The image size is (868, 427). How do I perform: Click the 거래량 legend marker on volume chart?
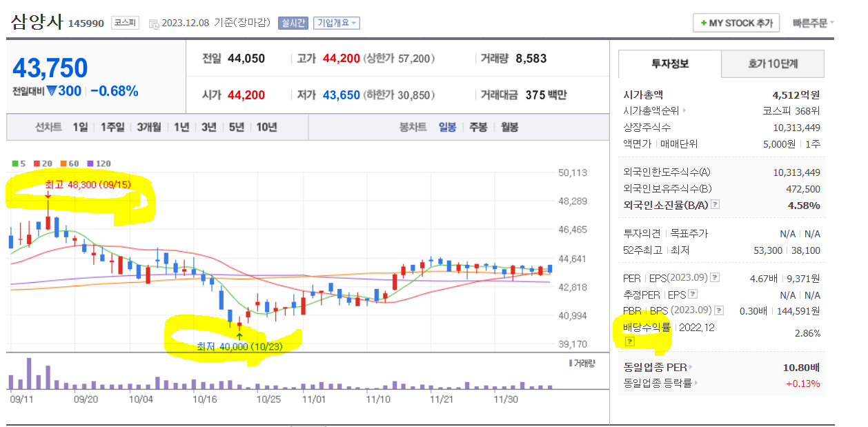pyautogui.click(x=570, y=363)
